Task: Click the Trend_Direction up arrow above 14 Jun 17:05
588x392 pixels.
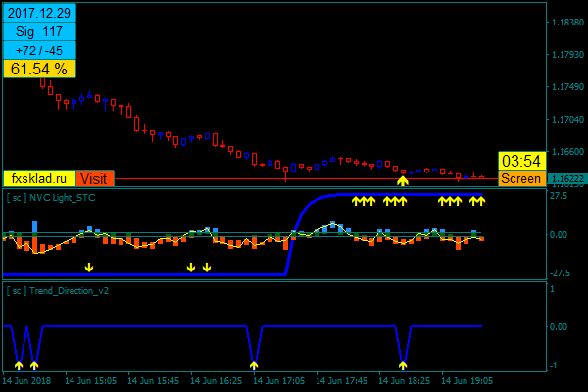Action: pyautogui.click(x=254, y=365)
